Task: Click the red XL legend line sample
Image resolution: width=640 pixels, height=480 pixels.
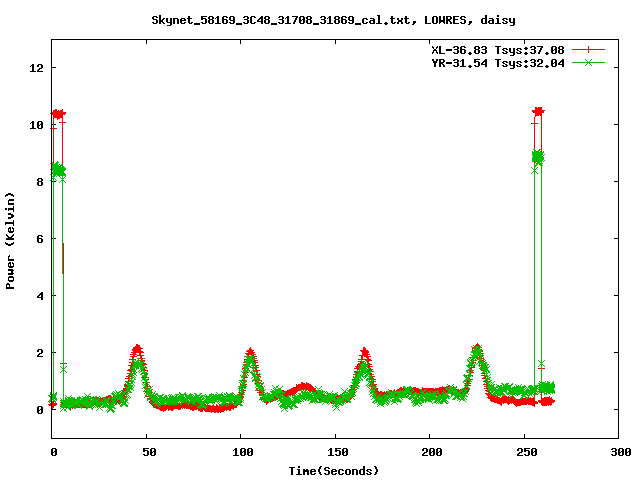Action: coord(588,50)
